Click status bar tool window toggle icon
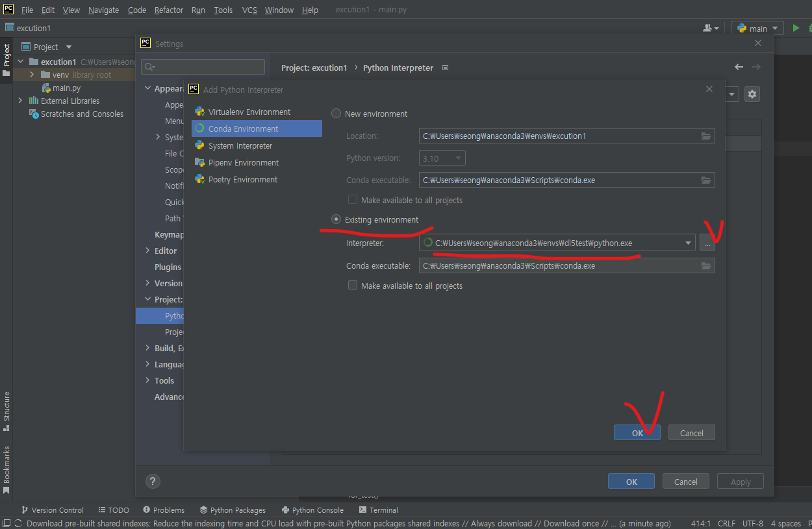 tap(6, 523)
